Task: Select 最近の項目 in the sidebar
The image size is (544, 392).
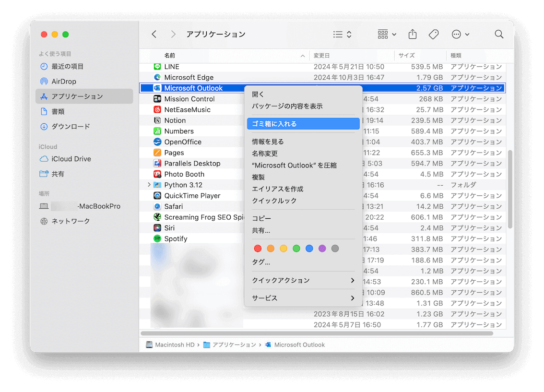Action: point(84,66)
